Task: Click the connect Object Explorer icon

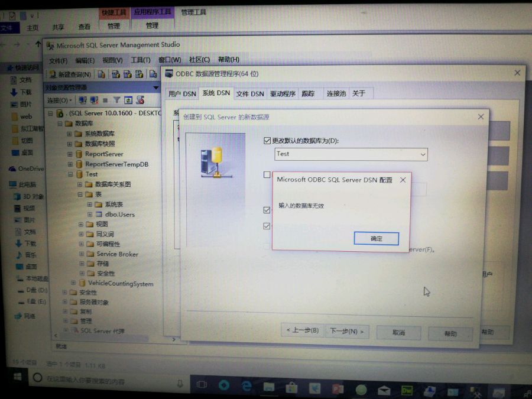Action: [x=82, y=100]
